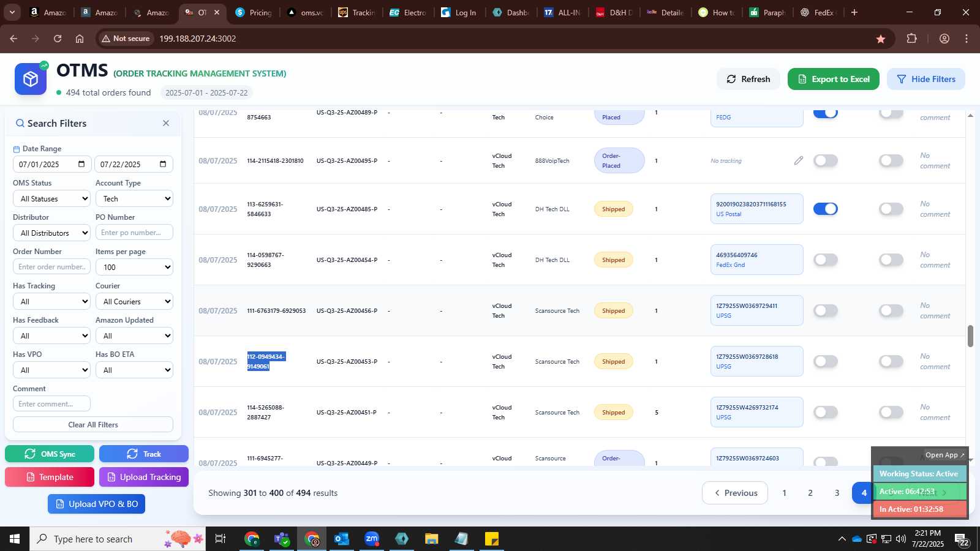This screenshot has height=551, width=980.
Task: Click Upload VPO & BO button
Action: pyautogui.click(x=97, y=504)
